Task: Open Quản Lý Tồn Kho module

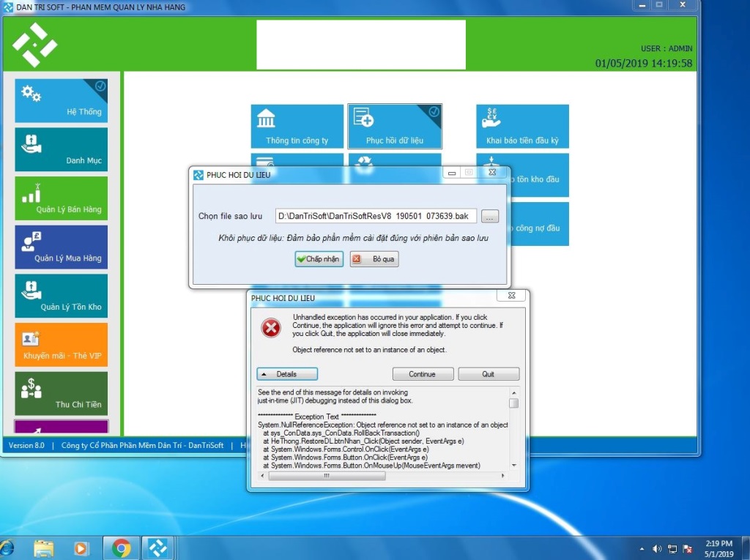Action: (x=62, y=296)
